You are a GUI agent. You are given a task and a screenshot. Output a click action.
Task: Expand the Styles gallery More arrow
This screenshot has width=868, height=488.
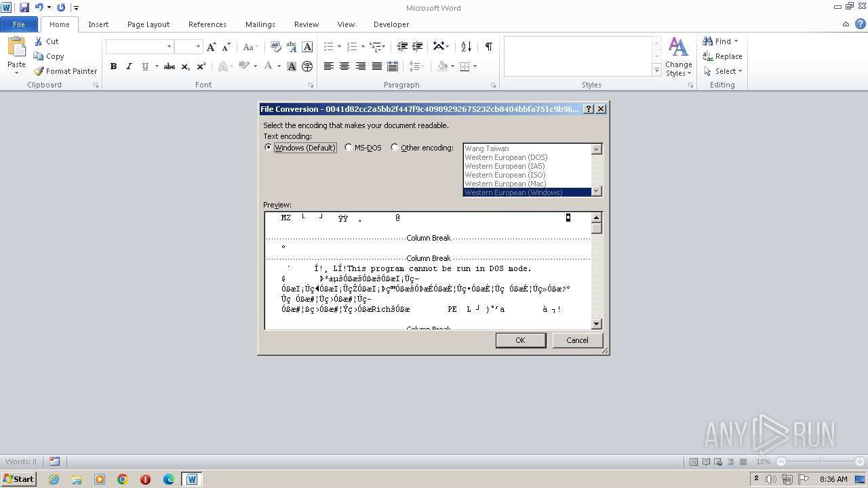656,70
